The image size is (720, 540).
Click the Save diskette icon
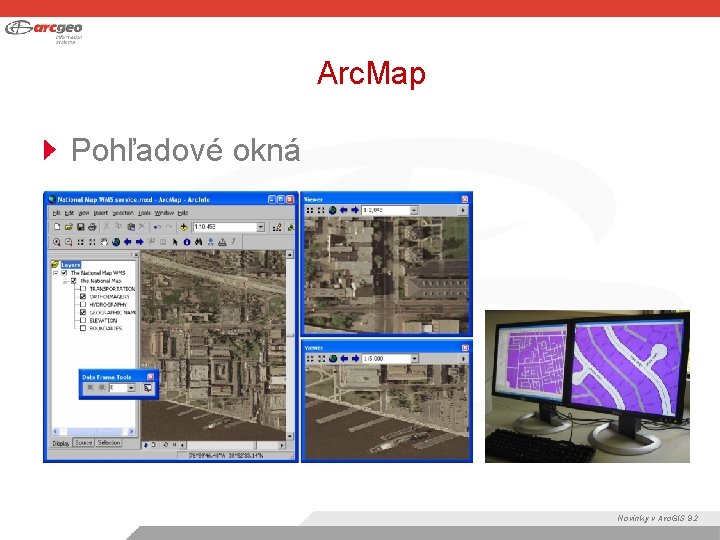coord(80,227)
